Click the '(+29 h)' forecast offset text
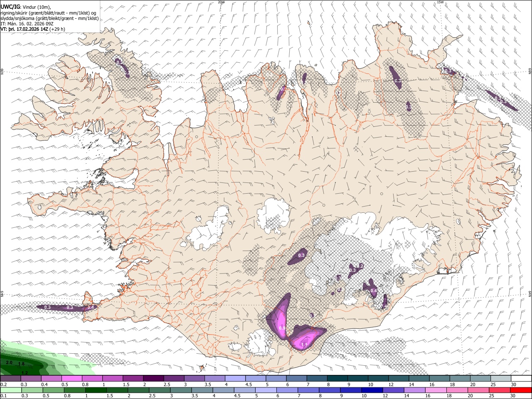Viewport: 532px width, 399px height. point(57,30)
